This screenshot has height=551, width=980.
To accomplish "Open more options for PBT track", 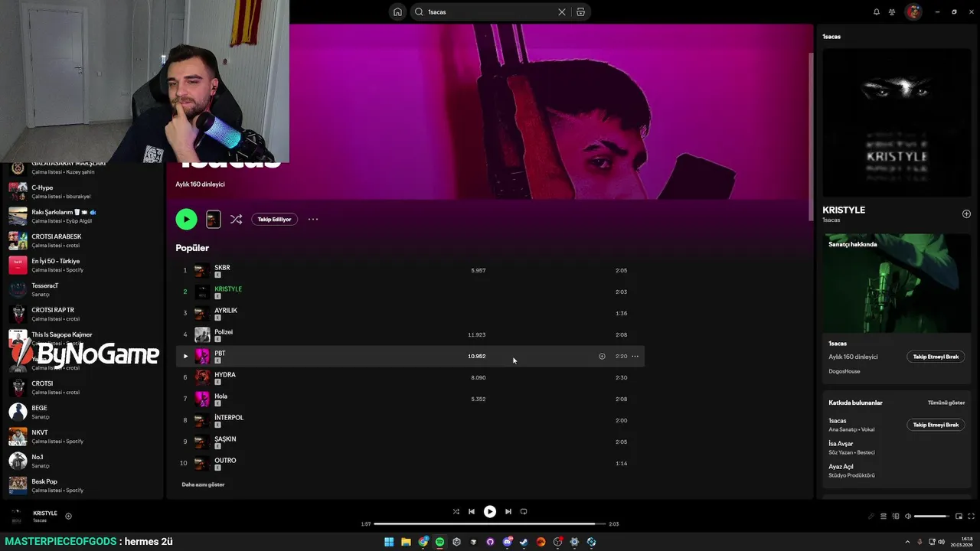I will click(635, 356).
